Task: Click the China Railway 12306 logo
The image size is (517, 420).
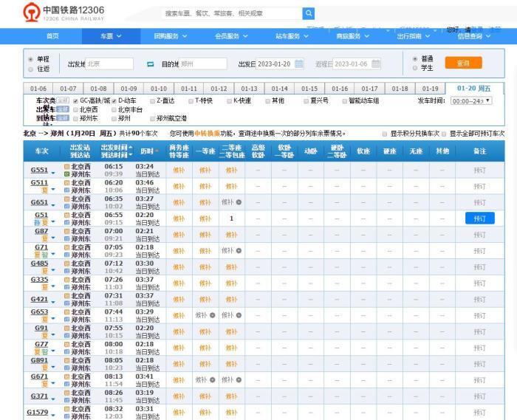Action: (64, 13)
